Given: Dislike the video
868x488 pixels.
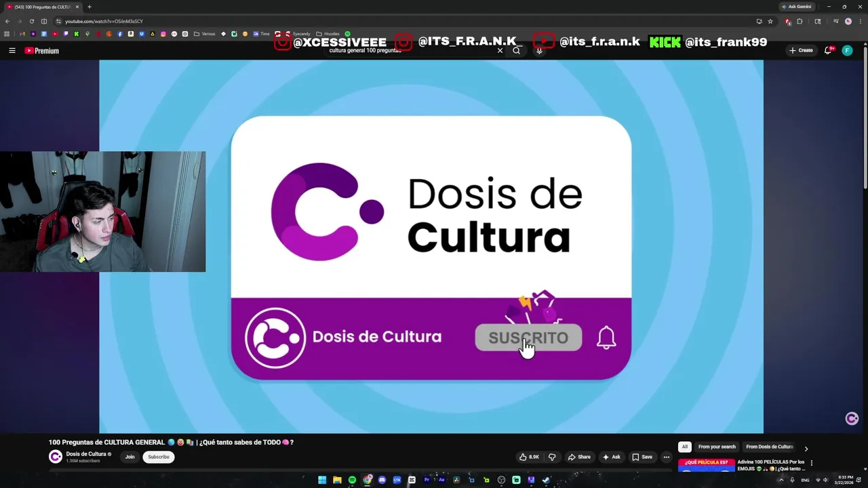Looking at the screenshot, I should [x=552, y=457].
